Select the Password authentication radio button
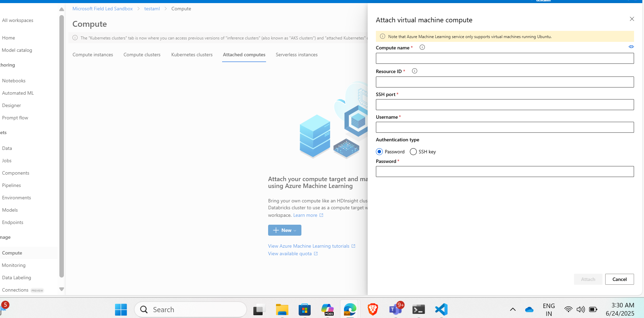Screen dimensions: 644x318 379,152
